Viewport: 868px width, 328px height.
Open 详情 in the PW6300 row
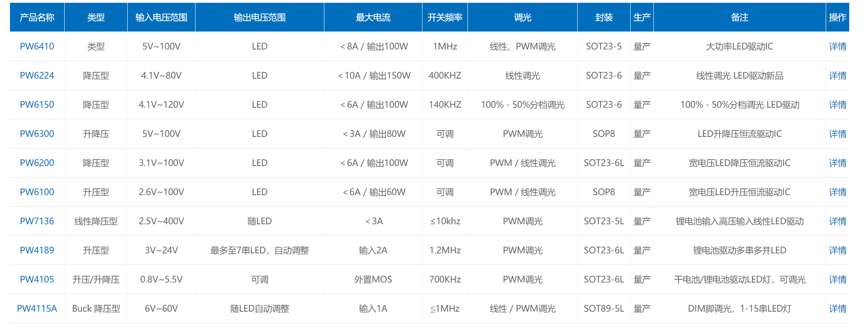pyautogui.click(x=837, y=134)
